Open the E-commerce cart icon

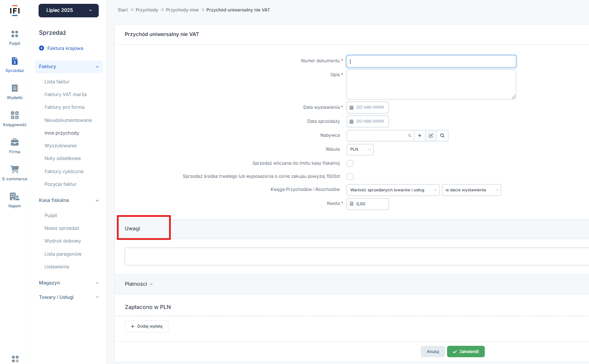pyautogui.click(x=15, y=169)
